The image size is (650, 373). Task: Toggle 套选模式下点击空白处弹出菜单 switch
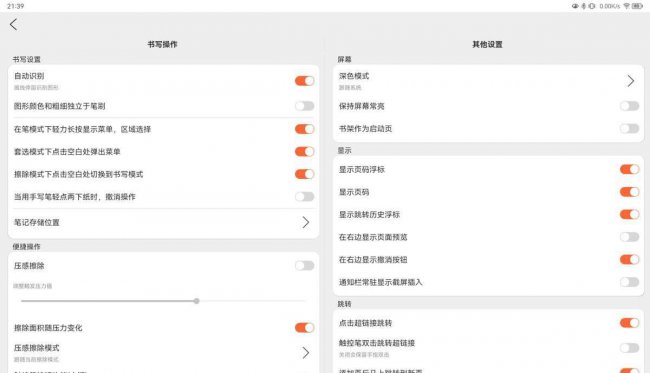click(x=305, y=151)
